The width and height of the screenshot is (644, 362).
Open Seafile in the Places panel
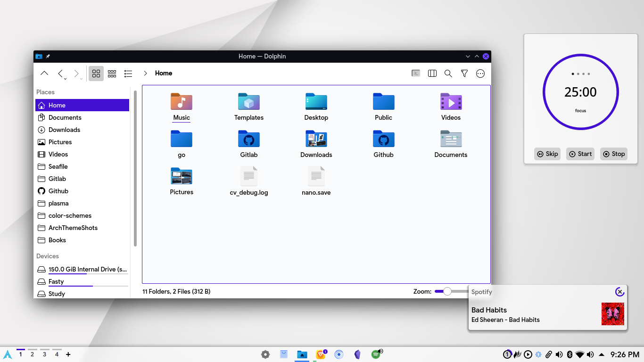82,166
